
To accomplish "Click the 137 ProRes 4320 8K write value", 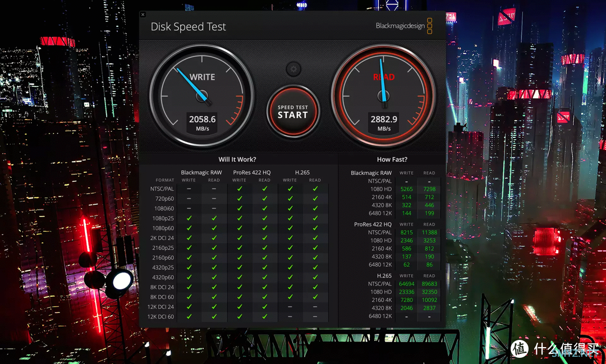I will [407, 256].
